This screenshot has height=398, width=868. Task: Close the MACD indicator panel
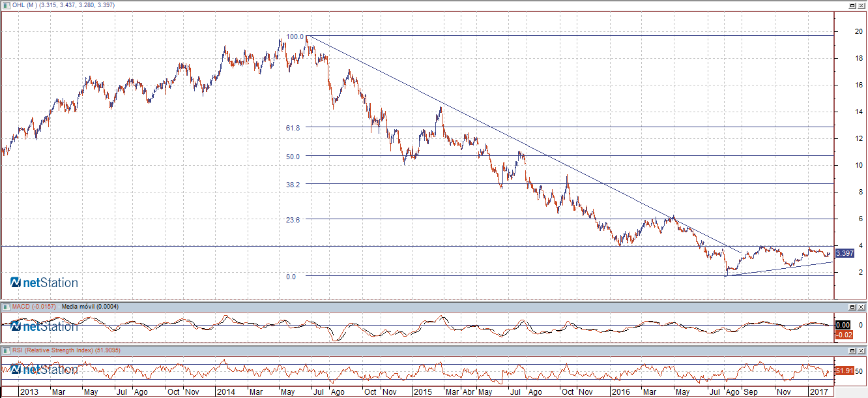861,307
